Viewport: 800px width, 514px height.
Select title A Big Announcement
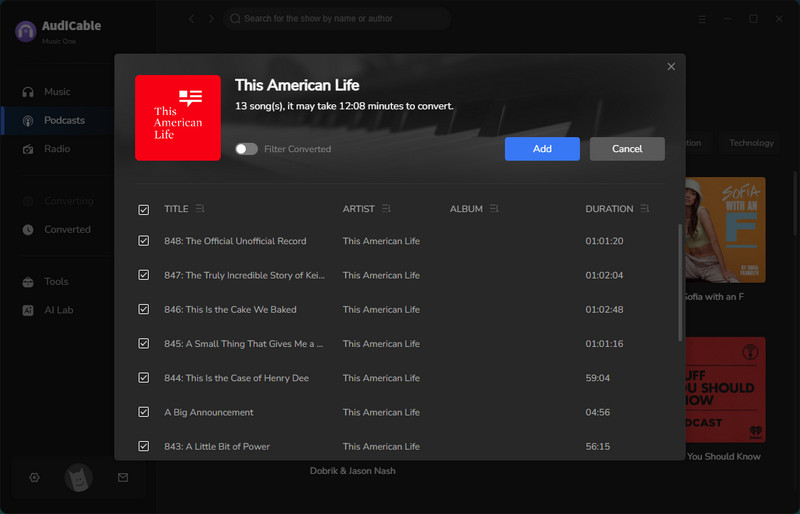click(x=209, y=412)
